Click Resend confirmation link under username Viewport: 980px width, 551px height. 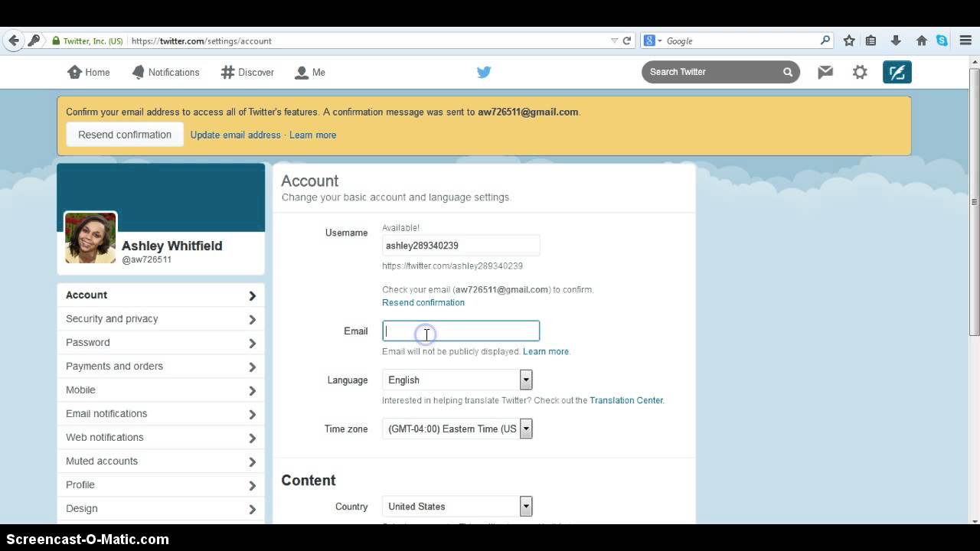[x=423, y=302]
